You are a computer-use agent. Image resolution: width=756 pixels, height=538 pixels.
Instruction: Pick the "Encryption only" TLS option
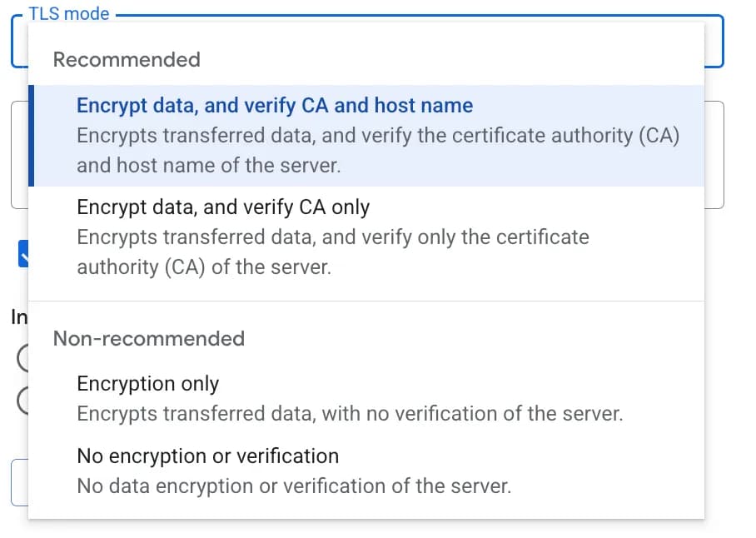tap(147, 384)
